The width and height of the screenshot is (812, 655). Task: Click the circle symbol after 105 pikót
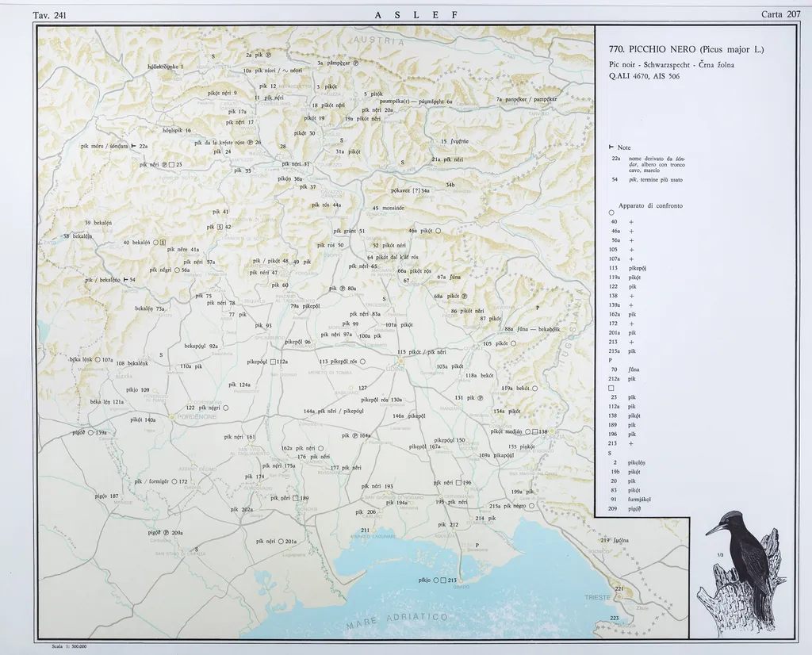click(x=514, y=344)
